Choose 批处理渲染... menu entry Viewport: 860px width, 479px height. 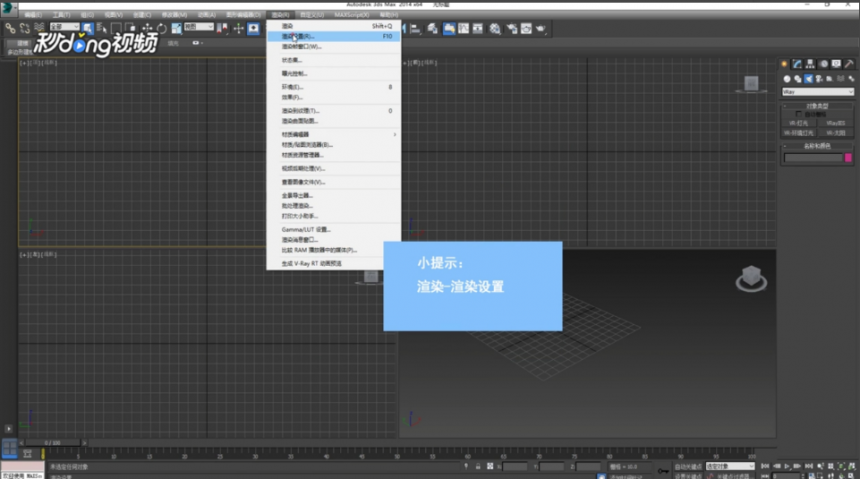333,206
